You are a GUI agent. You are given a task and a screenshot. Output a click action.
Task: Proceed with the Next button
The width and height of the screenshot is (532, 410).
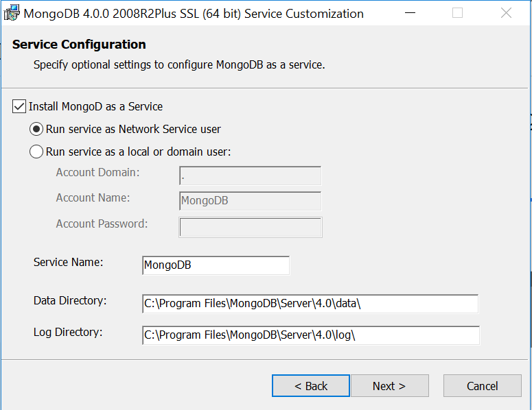[389, 386]
